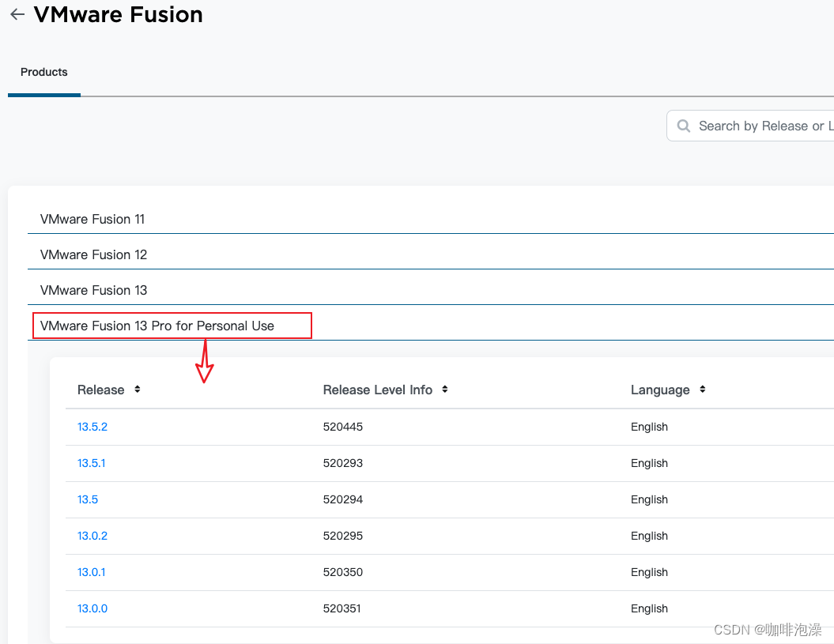Viewport: 834px width, 644px height.
Task: Select release level value 520294
Action: [343, 499]
